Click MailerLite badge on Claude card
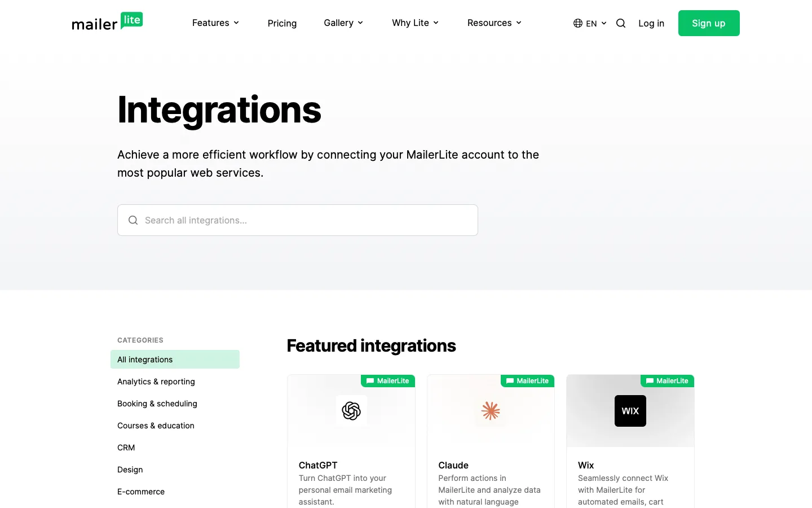Image resolution: width=812 pixels, height=508 pixels. pos(528,381)
